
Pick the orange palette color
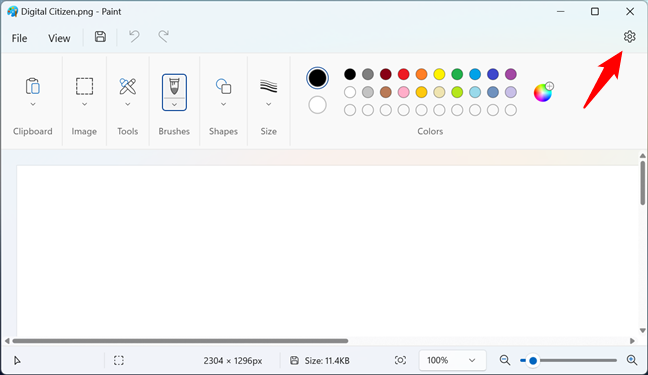click(x=422, y=74)
